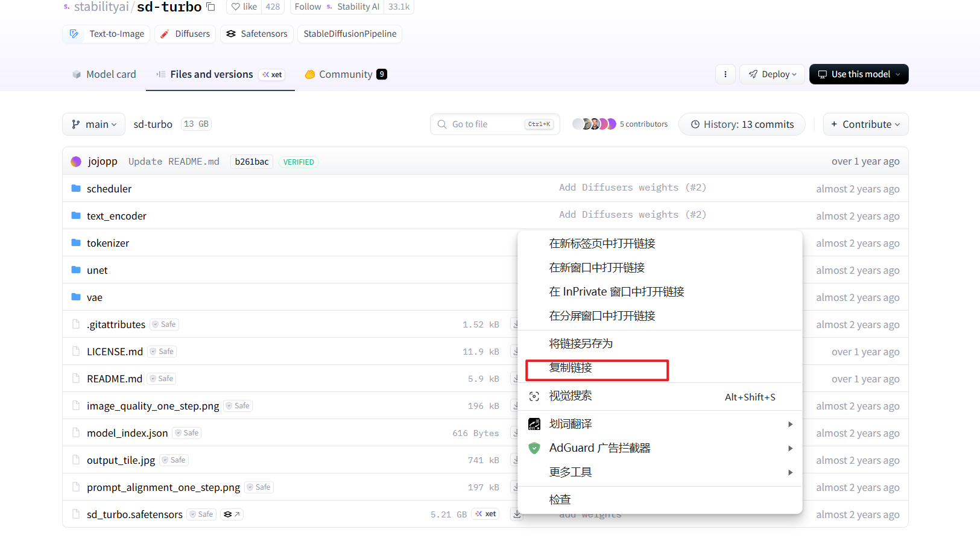This screenshot has width=980, height=547.
Task: Open prompt_alignment_one_step.png file
Action: point(163,487)
